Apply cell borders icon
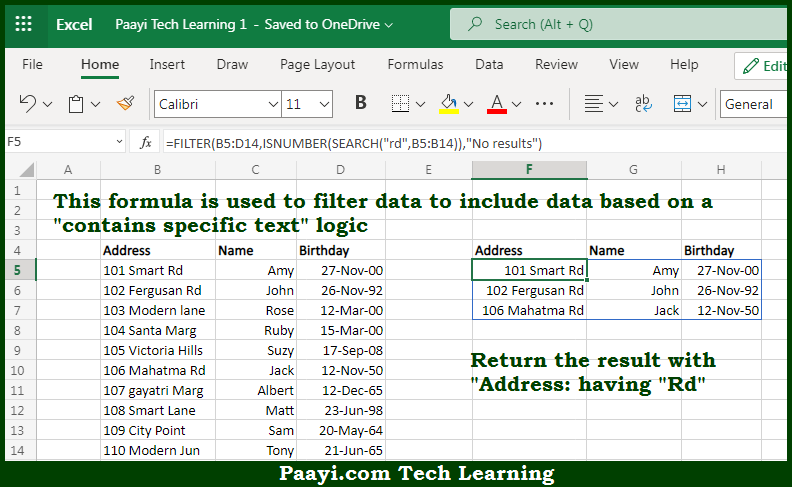This screenshot has height=487, width=792. pos(400,104)
